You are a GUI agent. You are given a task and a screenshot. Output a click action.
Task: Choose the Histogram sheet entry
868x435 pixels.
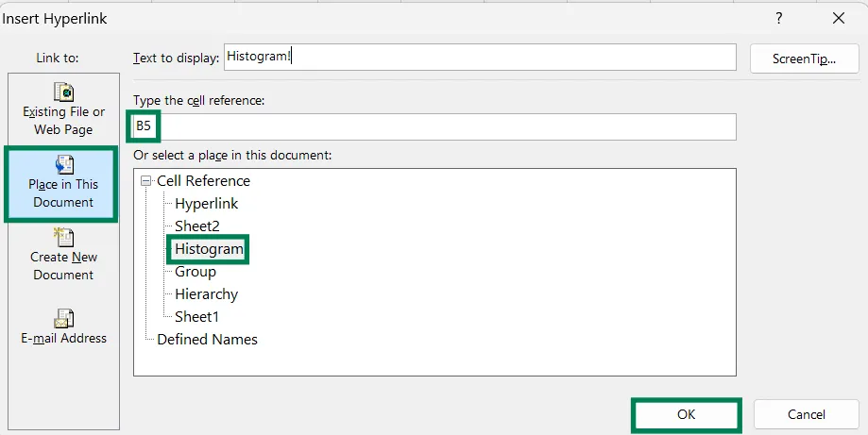coord(209,249)
